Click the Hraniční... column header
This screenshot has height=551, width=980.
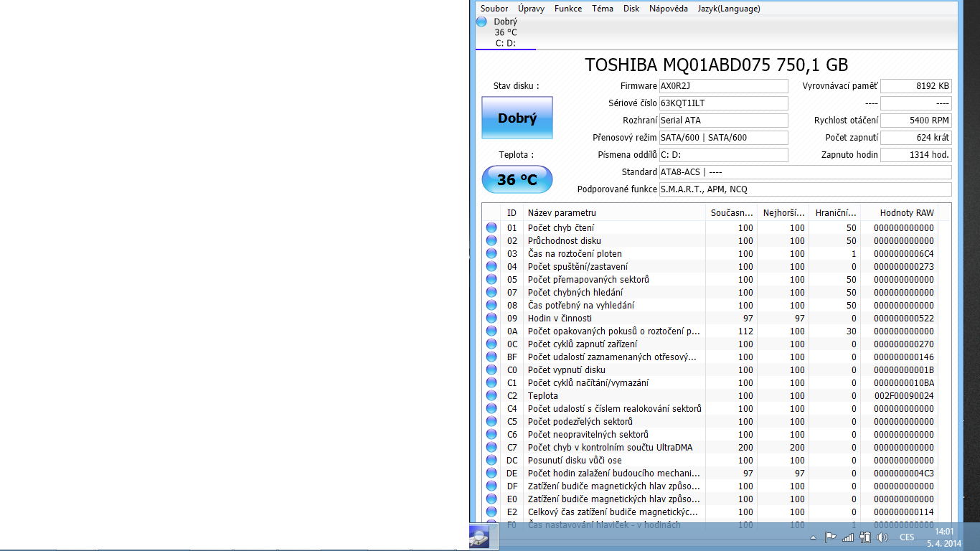(x=834, y=212)
